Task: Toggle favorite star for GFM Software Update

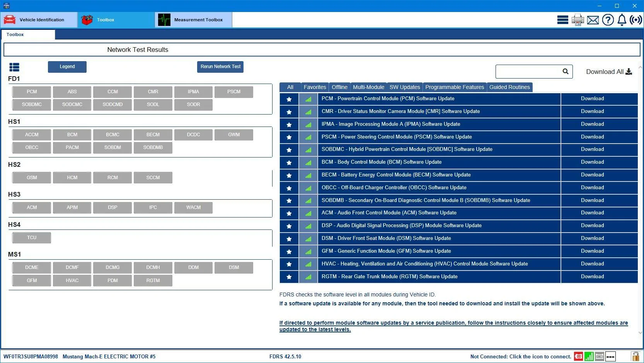Action: tap(289, 252)
